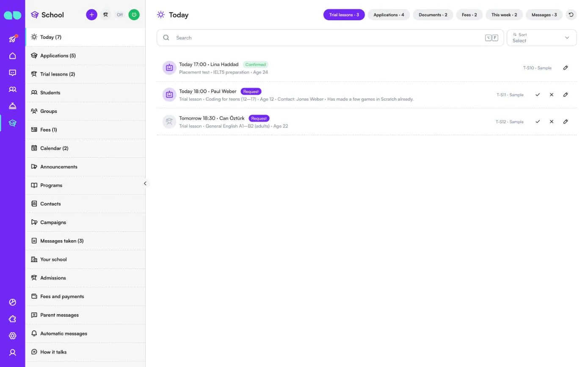588x367 pixels.
Task: Click the Off toggle label
Action: [120, 15]
